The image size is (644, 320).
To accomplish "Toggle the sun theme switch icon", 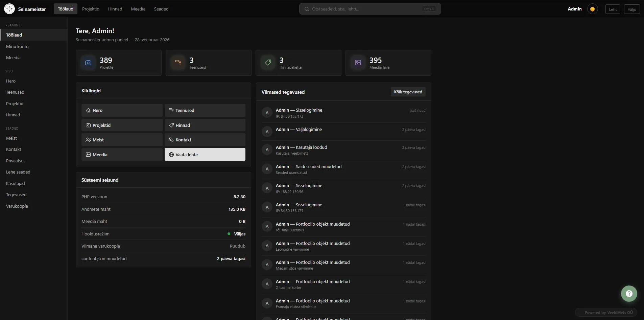I will pyautogui.click(x=592, y=9).
